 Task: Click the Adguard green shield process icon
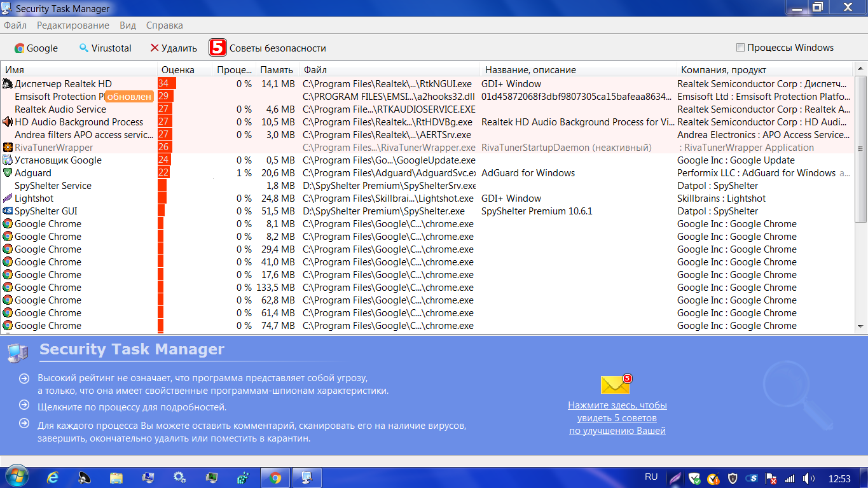(8, 173)
